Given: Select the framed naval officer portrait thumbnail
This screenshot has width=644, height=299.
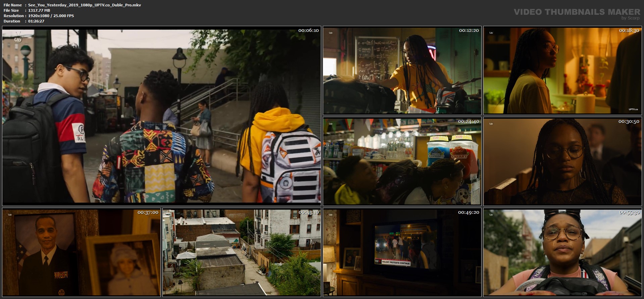Looking at the screenshot, I should tap(81, 252).
